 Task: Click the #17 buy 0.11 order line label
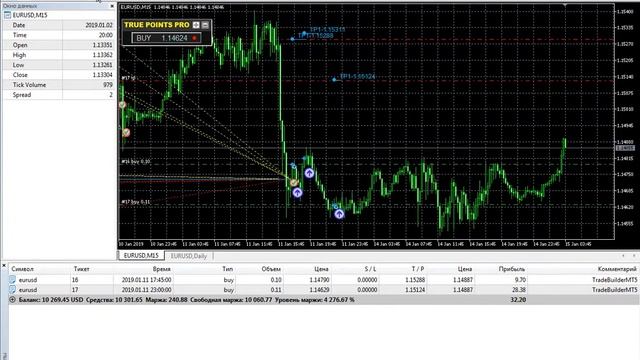click(136, 202)
